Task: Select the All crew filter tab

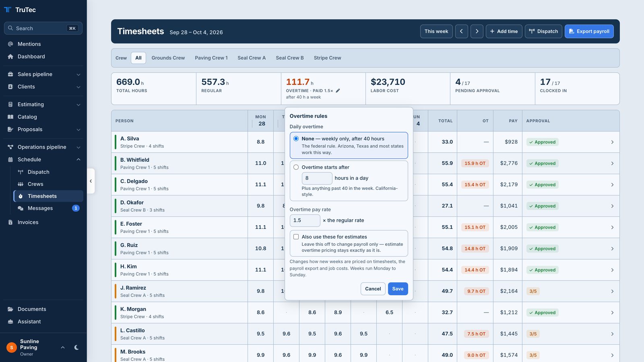Action: click(x=138, y=58)
